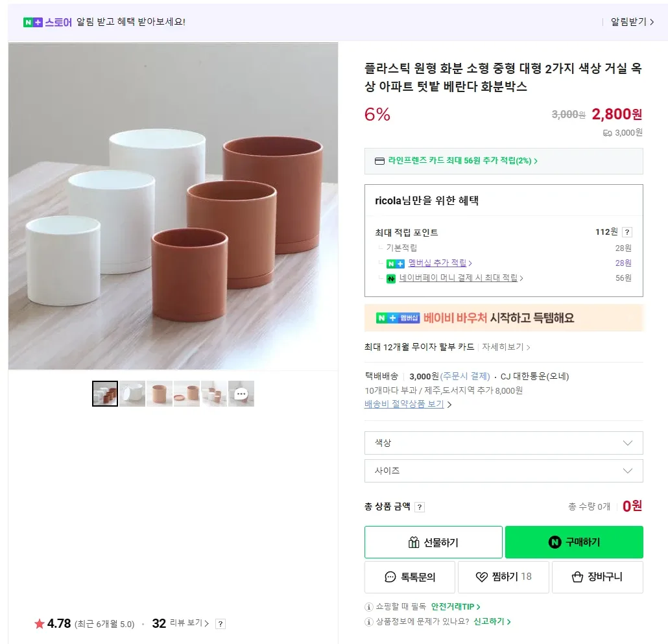This screenshot has width=668, height=644.
Task: Add item with 장바구니 cart button
Action: click(597, 577)
